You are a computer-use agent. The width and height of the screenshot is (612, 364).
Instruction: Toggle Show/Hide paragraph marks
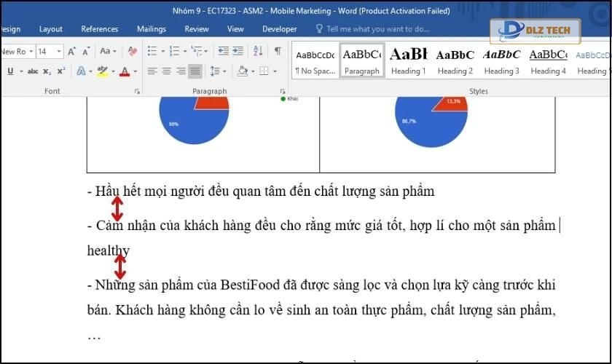[x=278, y=52]
